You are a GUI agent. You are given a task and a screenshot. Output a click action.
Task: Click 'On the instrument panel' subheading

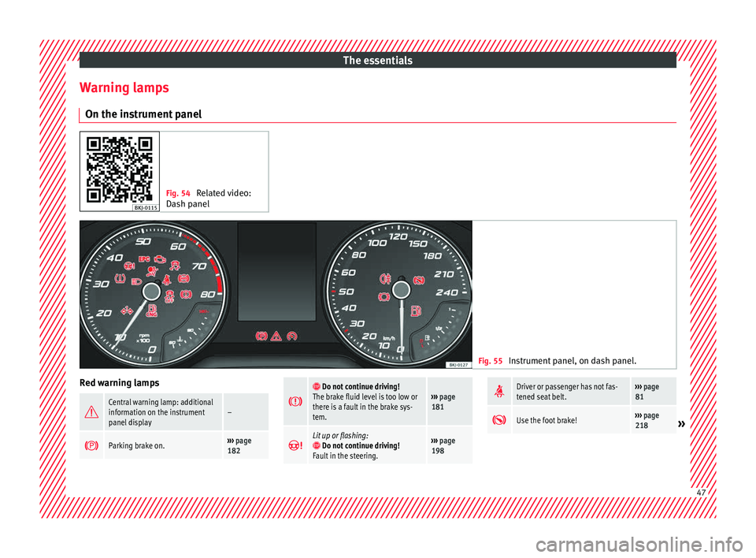pos(143,114)
